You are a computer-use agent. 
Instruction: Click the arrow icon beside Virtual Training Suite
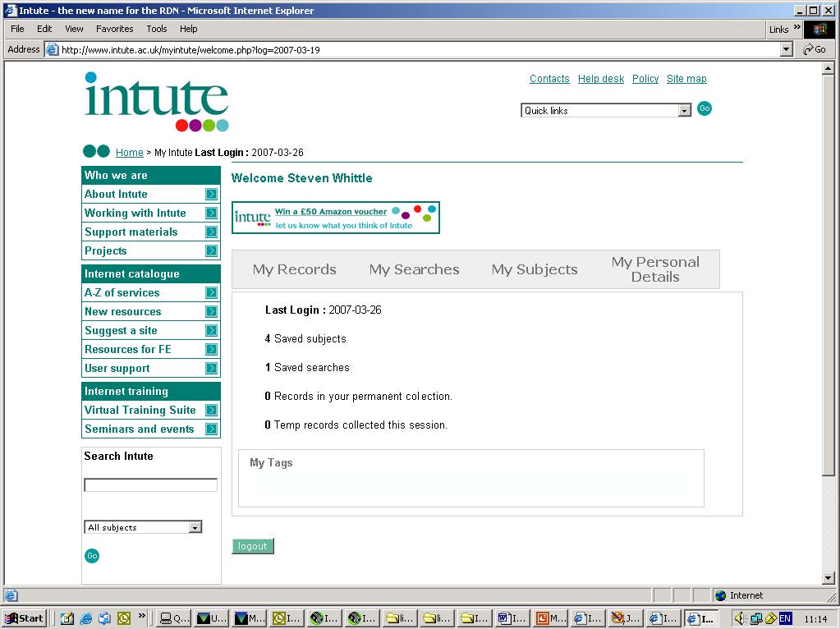(212, 411)
